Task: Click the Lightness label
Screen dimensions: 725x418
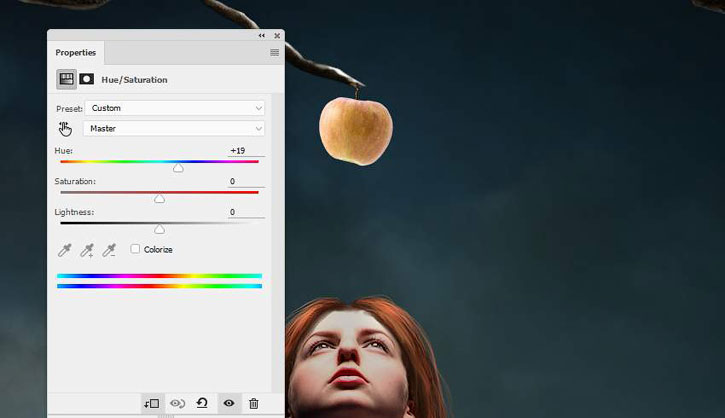Action: pos(74,212)
